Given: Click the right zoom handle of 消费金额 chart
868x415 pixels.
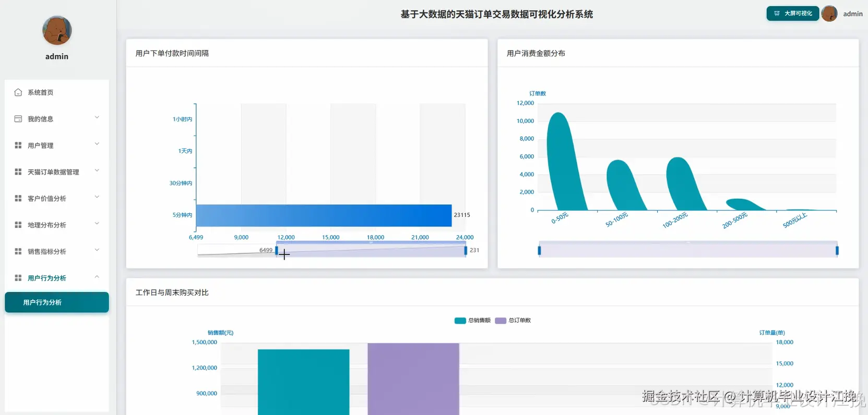Looking at the screenshot, I should pos(837,251).
